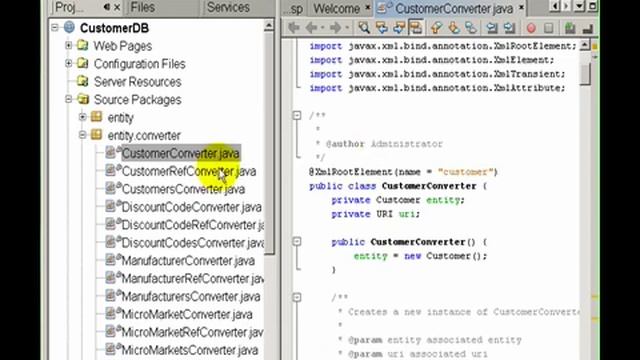Screen dimensions: 640x360
Task: Start macro recording with the red circle
Action: [x=531, y=28]
